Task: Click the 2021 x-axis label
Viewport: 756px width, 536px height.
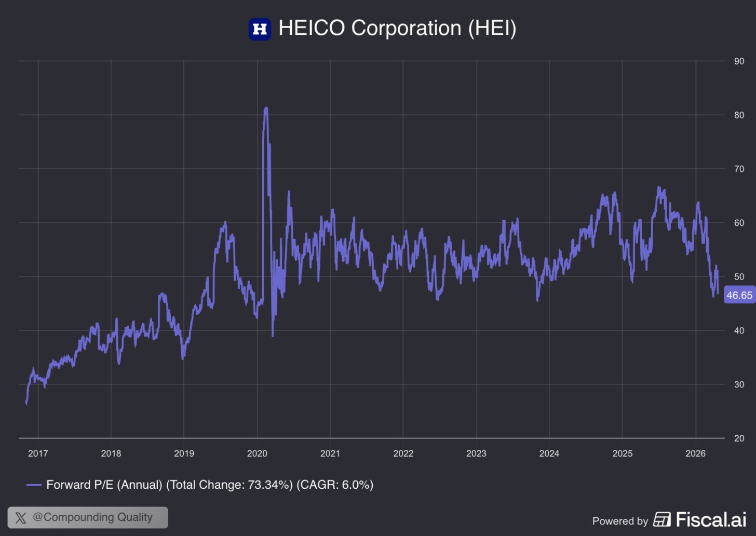Action: click(330, 453)
